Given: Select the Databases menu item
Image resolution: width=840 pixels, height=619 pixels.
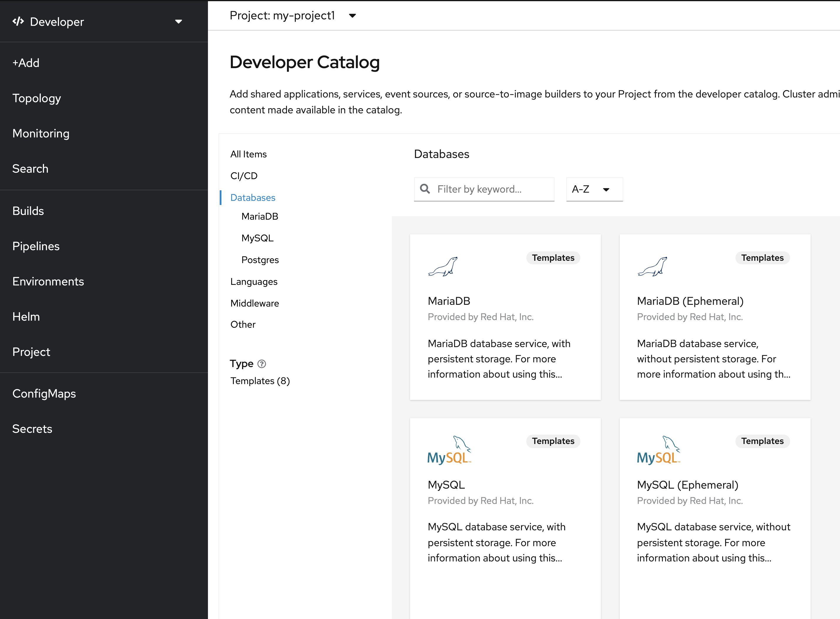Looking at the screenshot, I should click(x=253, y=197).
